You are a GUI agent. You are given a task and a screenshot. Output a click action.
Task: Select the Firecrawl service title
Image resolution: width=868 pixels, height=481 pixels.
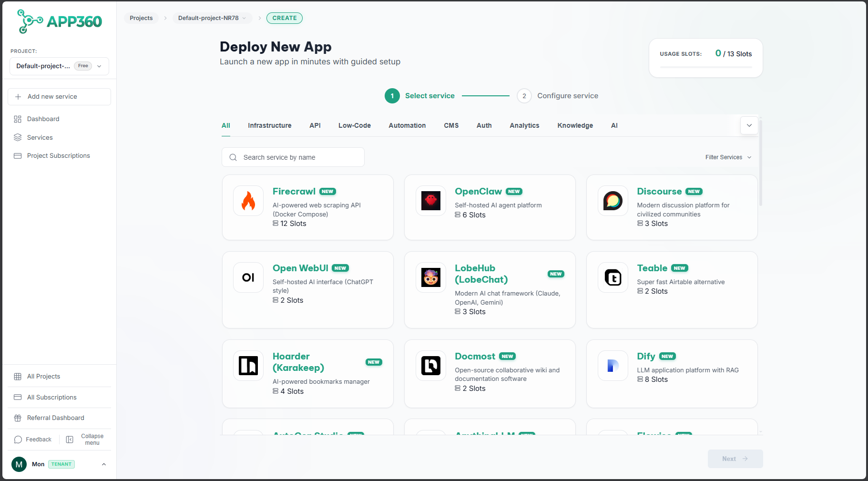point(294,191)
